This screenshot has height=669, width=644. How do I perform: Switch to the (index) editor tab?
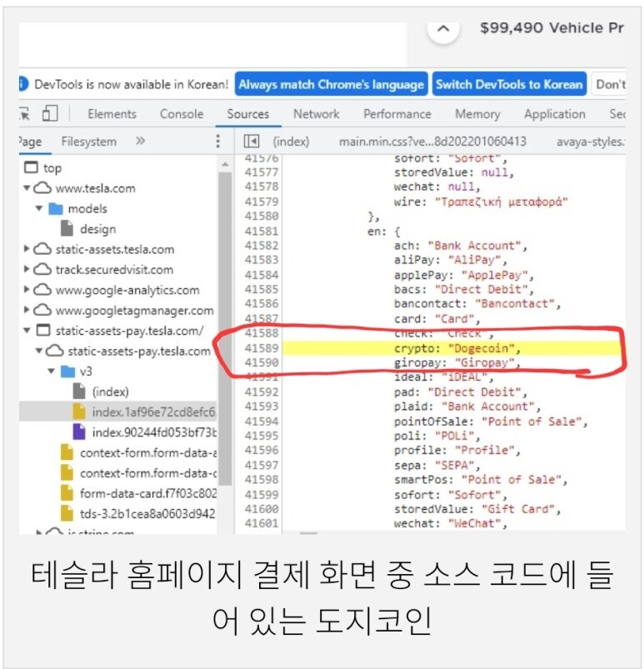point(291,142)
